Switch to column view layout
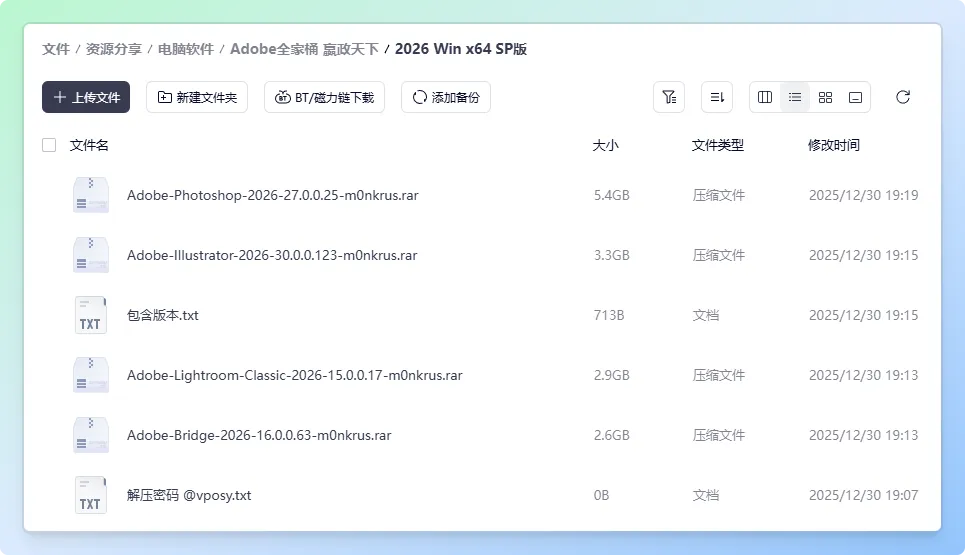This screenshot has width=965, height=555. [x=765, y=97]
